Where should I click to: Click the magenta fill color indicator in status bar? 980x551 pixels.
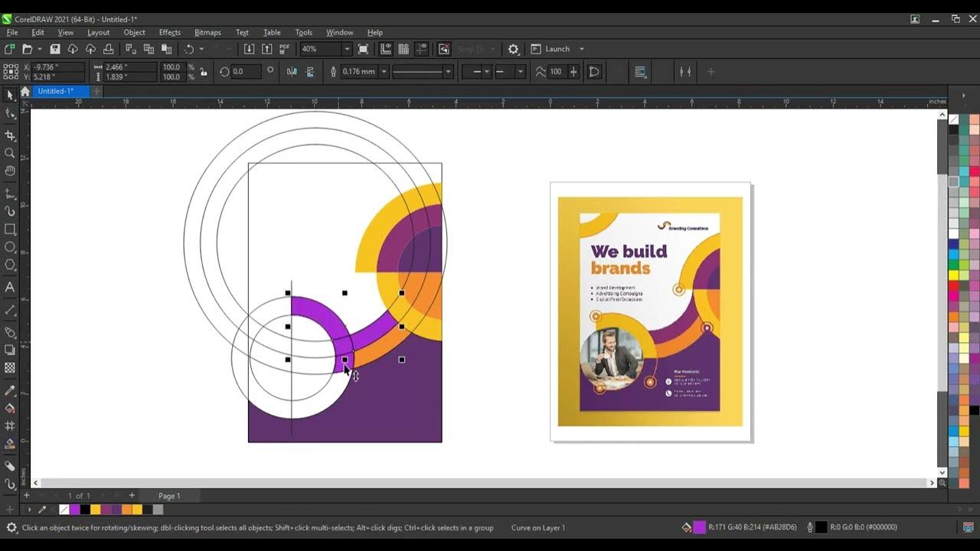[x=699, y=527]
